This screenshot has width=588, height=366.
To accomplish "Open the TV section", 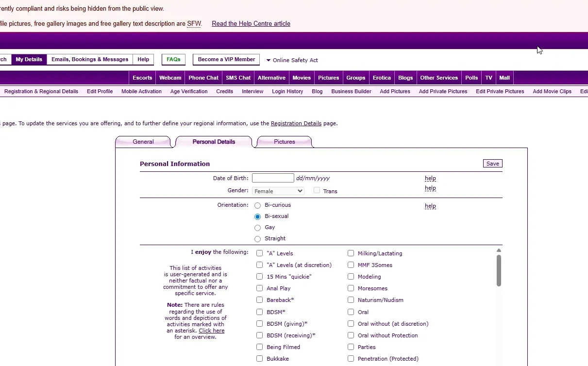I will click(489, 78).
